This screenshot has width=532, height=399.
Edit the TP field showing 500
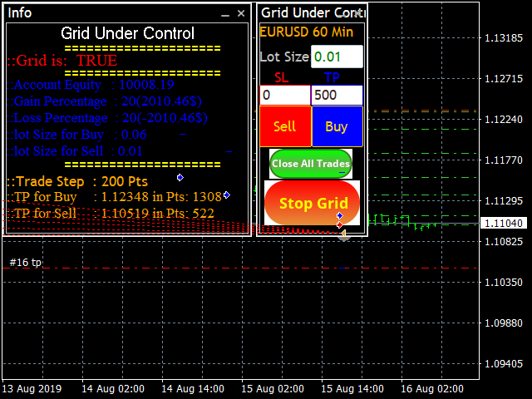(337, 95)
